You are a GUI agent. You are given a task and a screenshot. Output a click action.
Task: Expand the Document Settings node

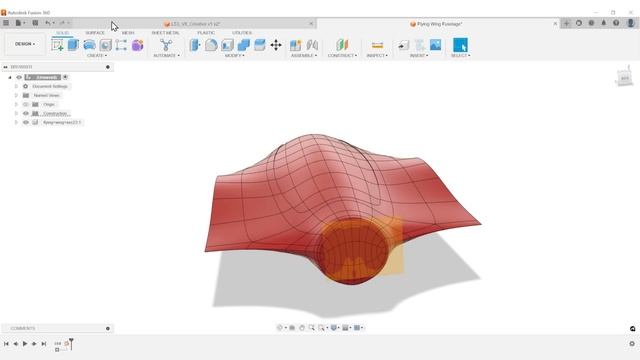[16, 87]
